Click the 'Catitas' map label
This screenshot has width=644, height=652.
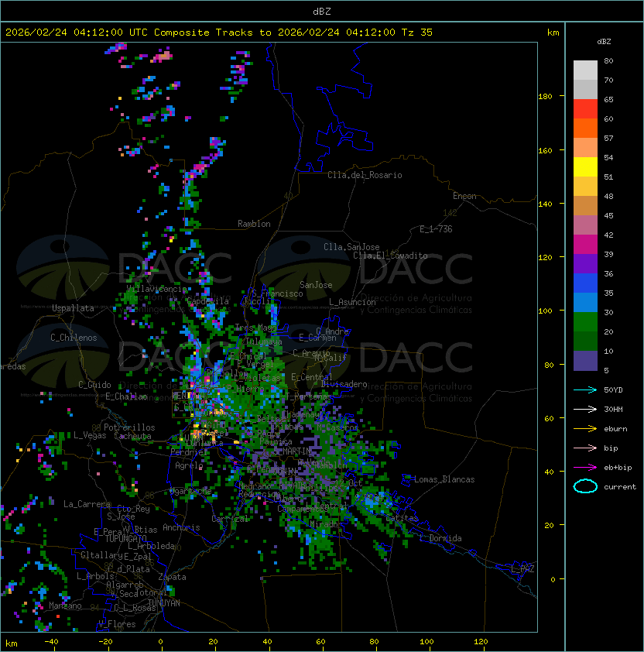pos(402,518)
